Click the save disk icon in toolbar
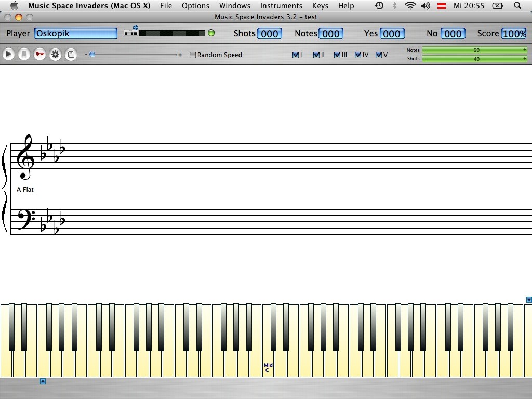Screen dimensions: 532x399 point(71,54)
